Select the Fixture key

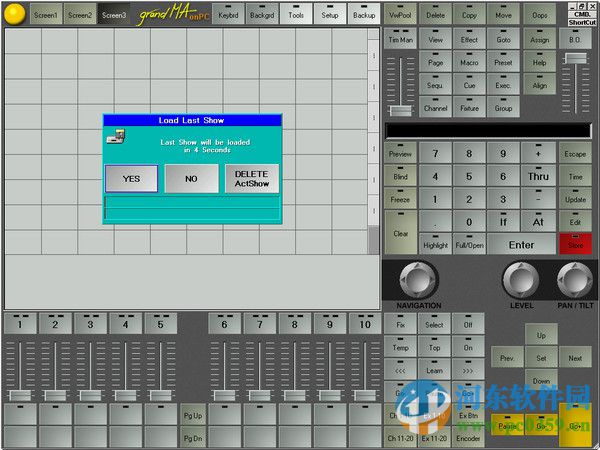pyautogui.click(x=470, y=107)
